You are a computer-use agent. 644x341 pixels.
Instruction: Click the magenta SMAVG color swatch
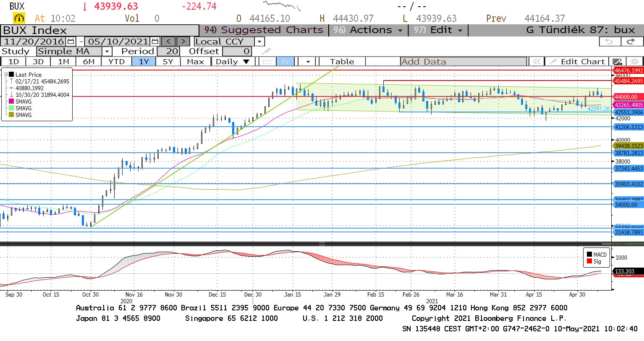[x=11, y=102]
